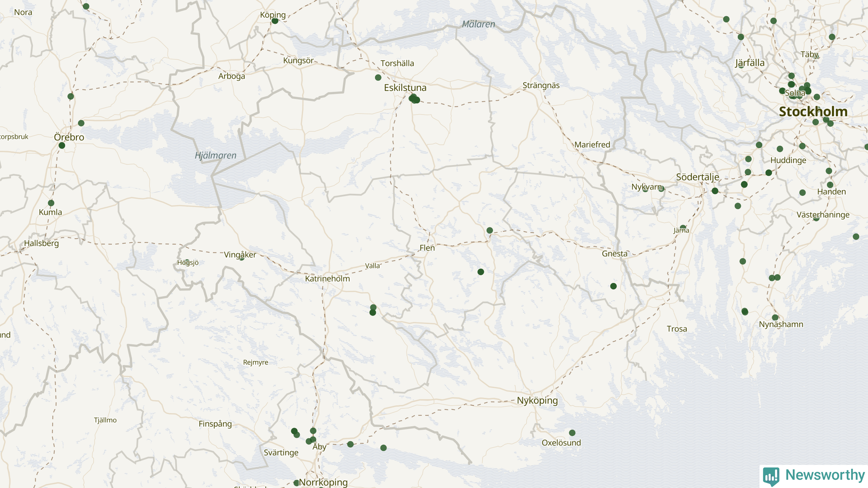Click the Nykvarn label
868x488 pixels.
647,187
